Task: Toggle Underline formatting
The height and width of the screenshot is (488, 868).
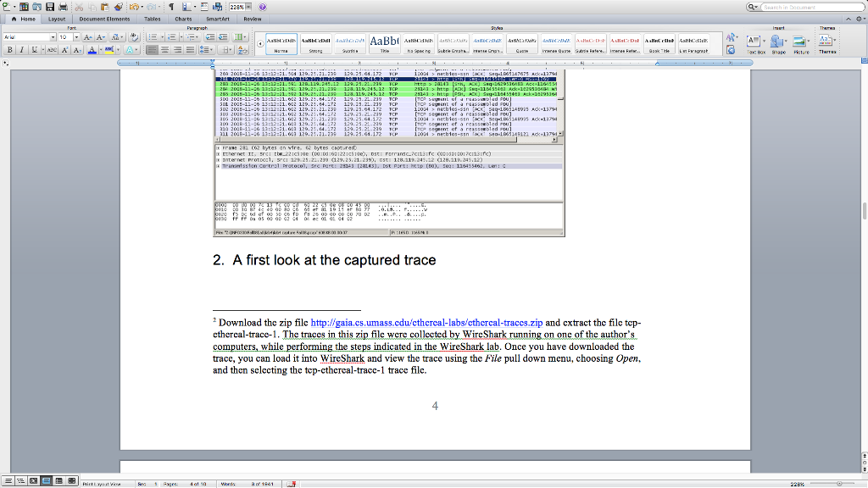Action: point(33,50)
